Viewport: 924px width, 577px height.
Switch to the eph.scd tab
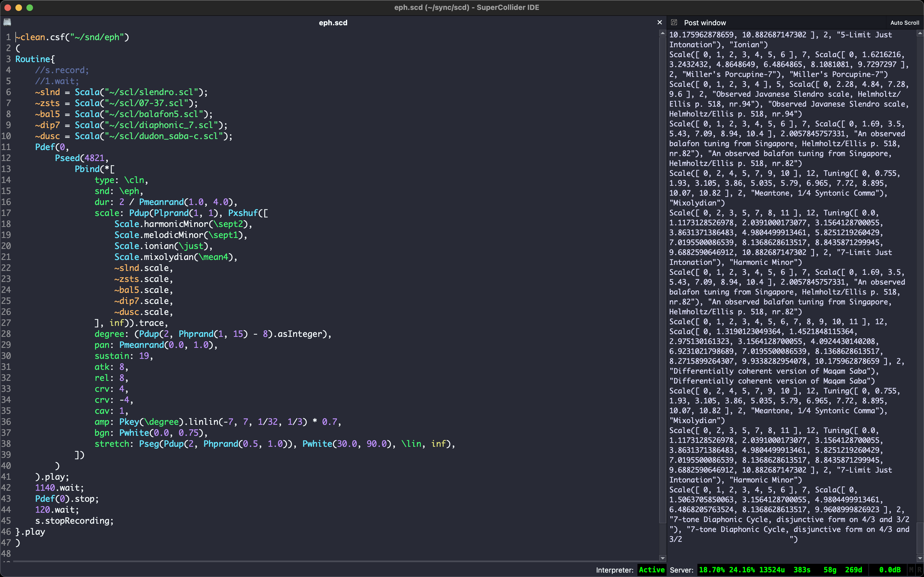click(332, 23)
